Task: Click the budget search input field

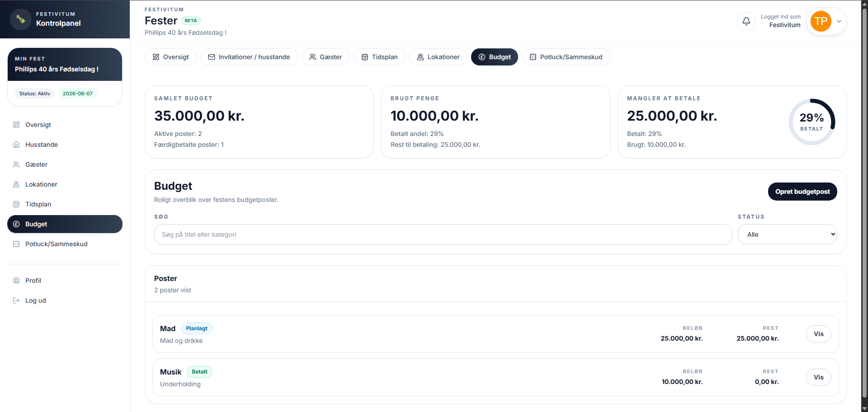Action: 443,234
